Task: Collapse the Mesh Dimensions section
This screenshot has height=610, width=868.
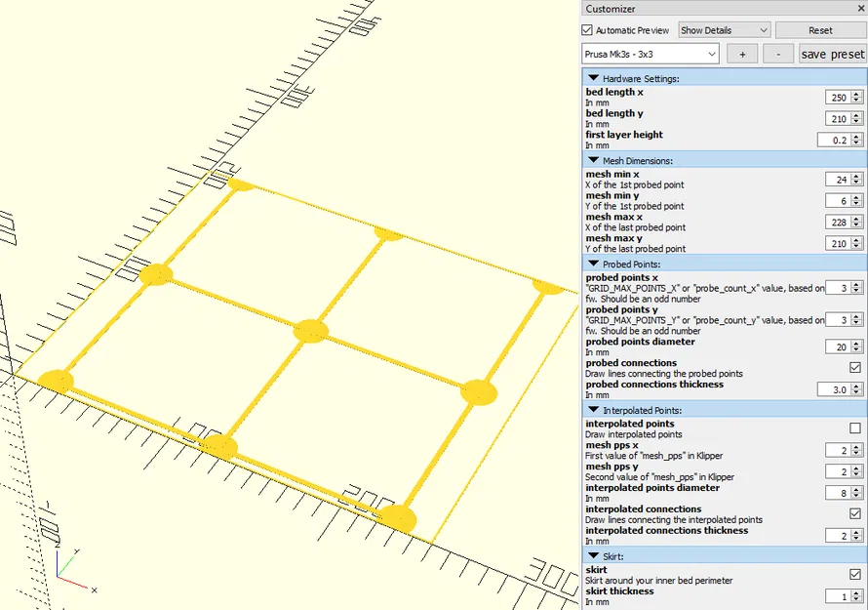Action: pos(593,160)
